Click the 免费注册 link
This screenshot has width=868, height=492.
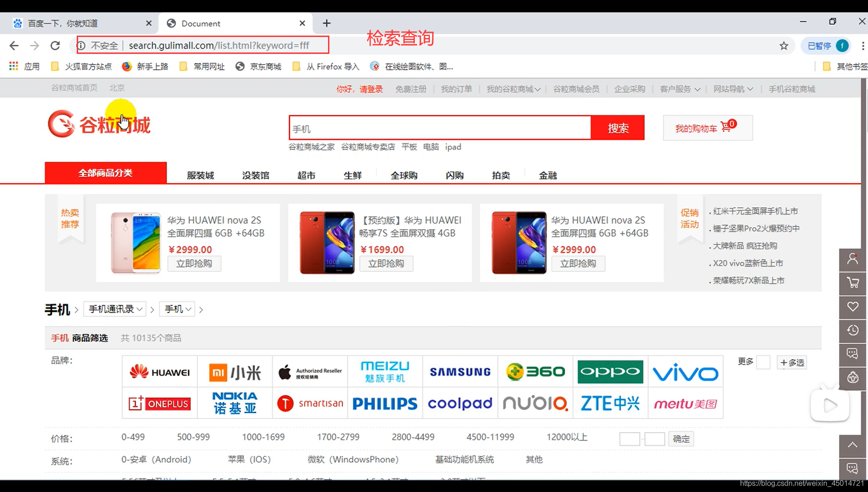click(411, 89)
